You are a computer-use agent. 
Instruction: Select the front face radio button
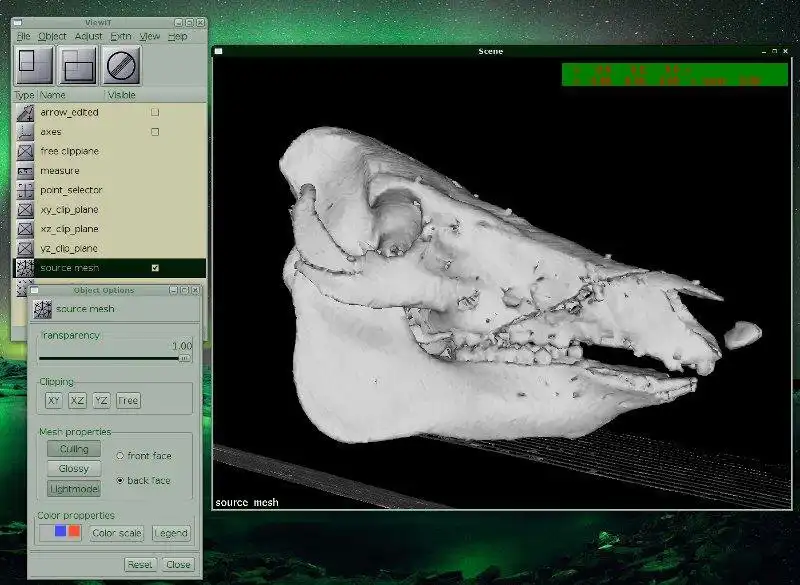[x=120, y=456]
